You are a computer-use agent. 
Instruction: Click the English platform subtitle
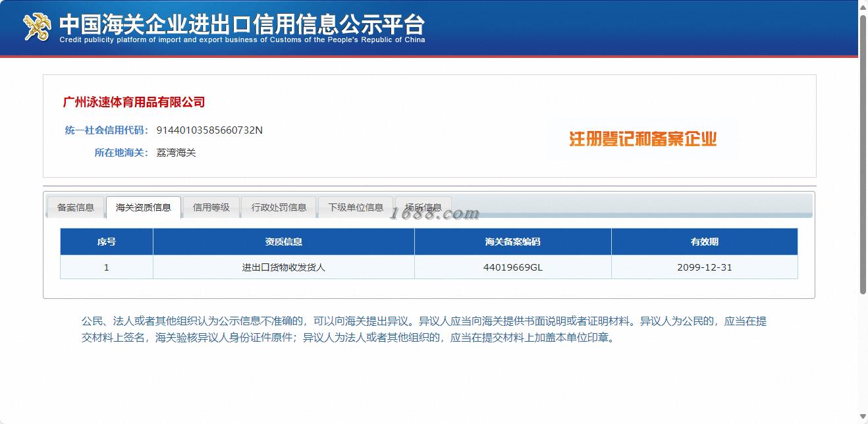pyautogui.click(x=242, y=40)
